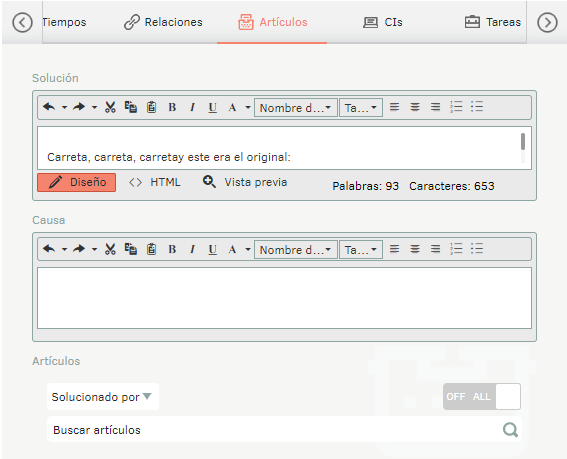This screenshot has width=567, height=459.
Task: Toggle the OFF ALL articles switch
Action: pyautogui.click(x=482, y=396)
